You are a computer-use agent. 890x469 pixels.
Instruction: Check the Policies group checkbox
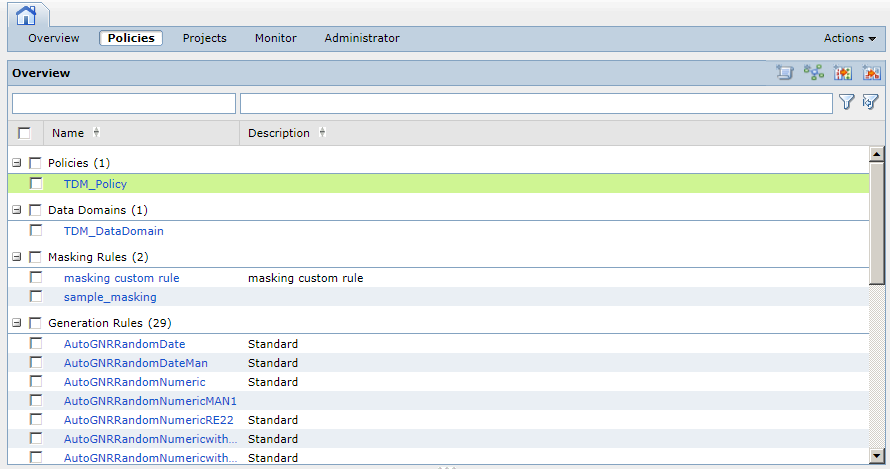[x=35, y=163]
